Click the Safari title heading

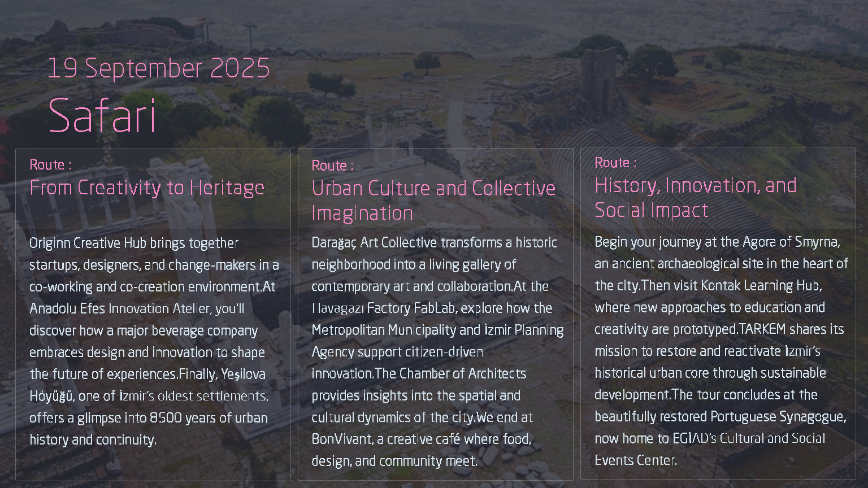[x=102, y=115]
